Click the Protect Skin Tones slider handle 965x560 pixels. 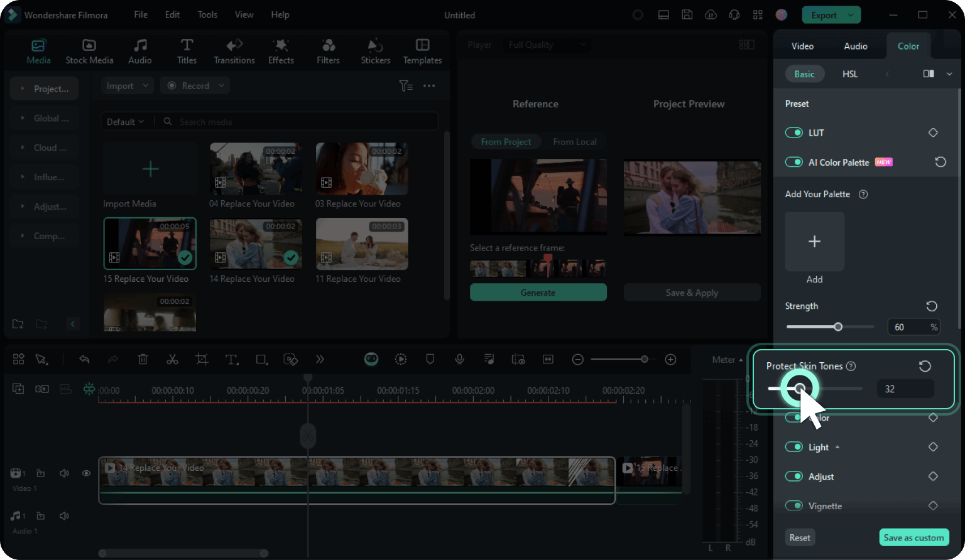800,389
